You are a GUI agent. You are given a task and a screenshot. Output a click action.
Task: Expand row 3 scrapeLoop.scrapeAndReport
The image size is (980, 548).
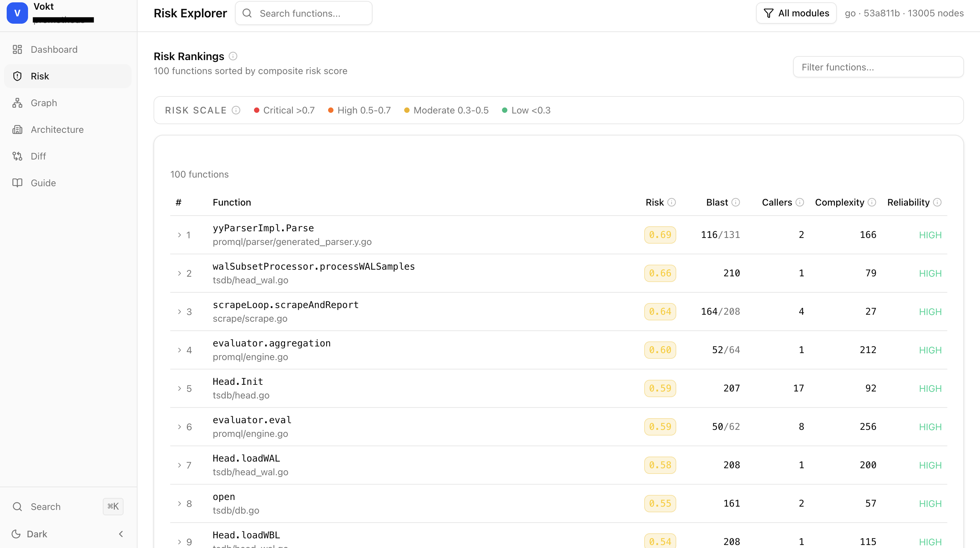(x=179, y=312)
